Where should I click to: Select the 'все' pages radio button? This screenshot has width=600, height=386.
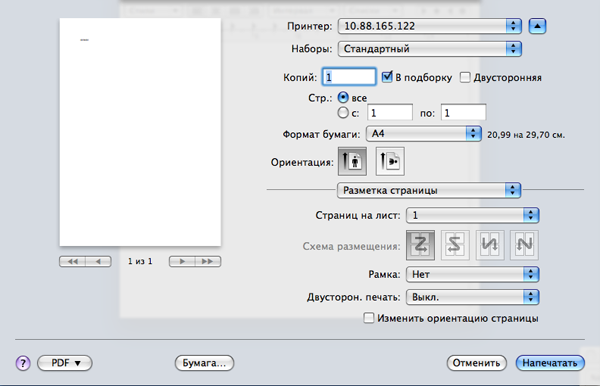click(x=343, y=98)
